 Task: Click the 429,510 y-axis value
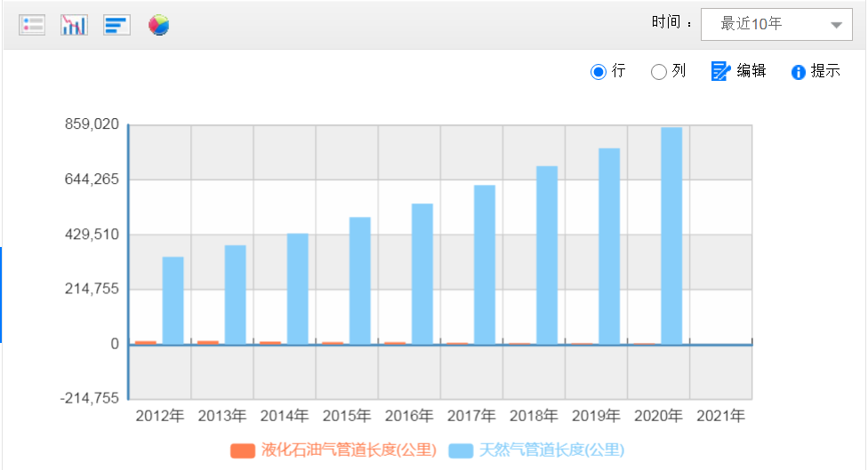pyautogui.click(x=92, y=235)
